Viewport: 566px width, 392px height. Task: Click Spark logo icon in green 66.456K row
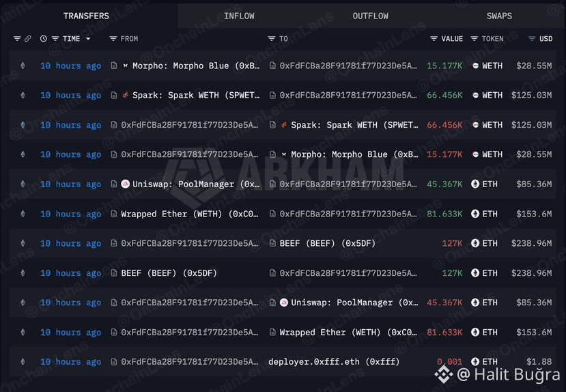(x=125, y=96)
